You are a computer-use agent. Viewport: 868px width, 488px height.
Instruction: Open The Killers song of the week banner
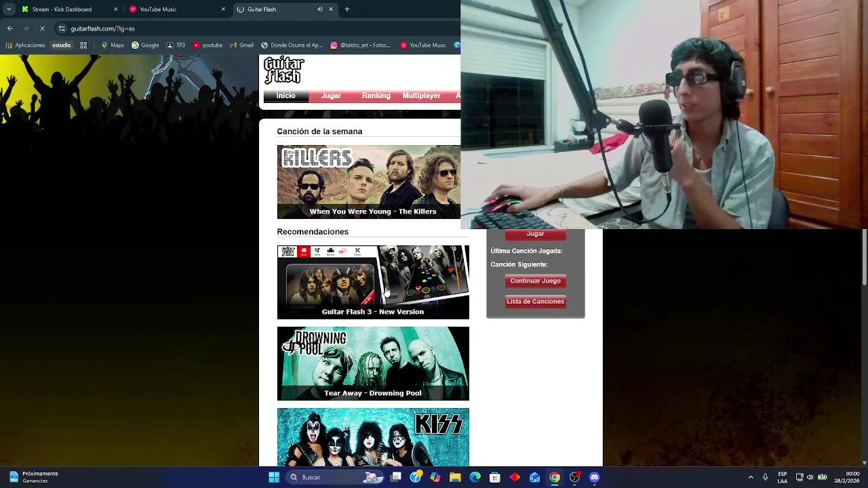pos(368,182)
